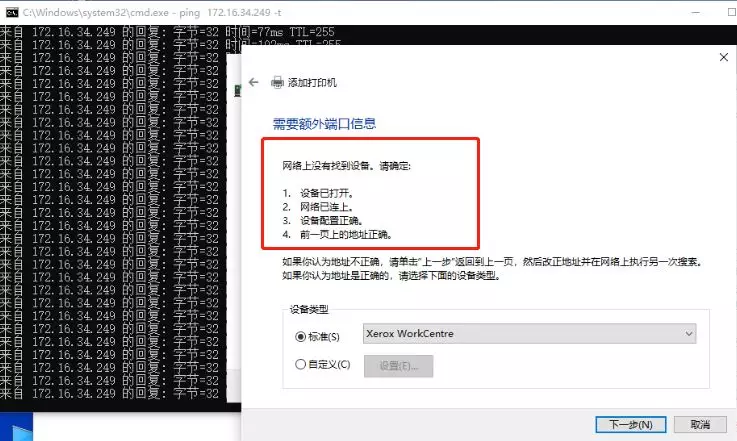737x441 pixels.
Task: Maximize the cmd.exe ping window
Action: tap(731, 12)
